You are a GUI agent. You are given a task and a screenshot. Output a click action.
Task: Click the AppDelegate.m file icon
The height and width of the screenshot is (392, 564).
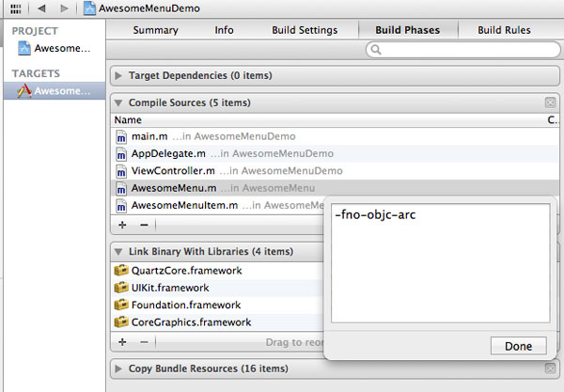coord(121,154)
